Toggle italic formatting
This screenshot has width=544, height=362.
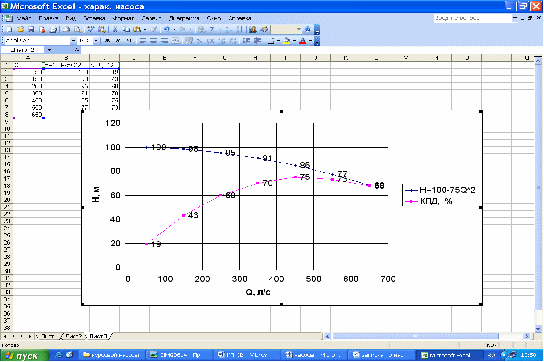pyautogui.click(x=118, y=41)
